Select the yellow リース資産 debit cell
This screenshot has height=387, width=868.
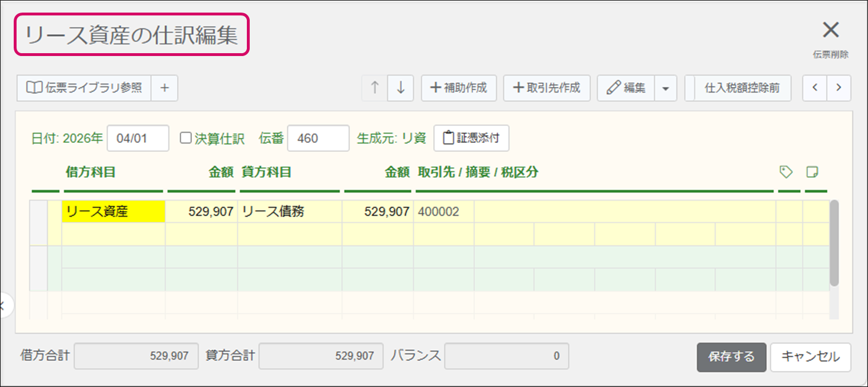click(x=113, y=212)
